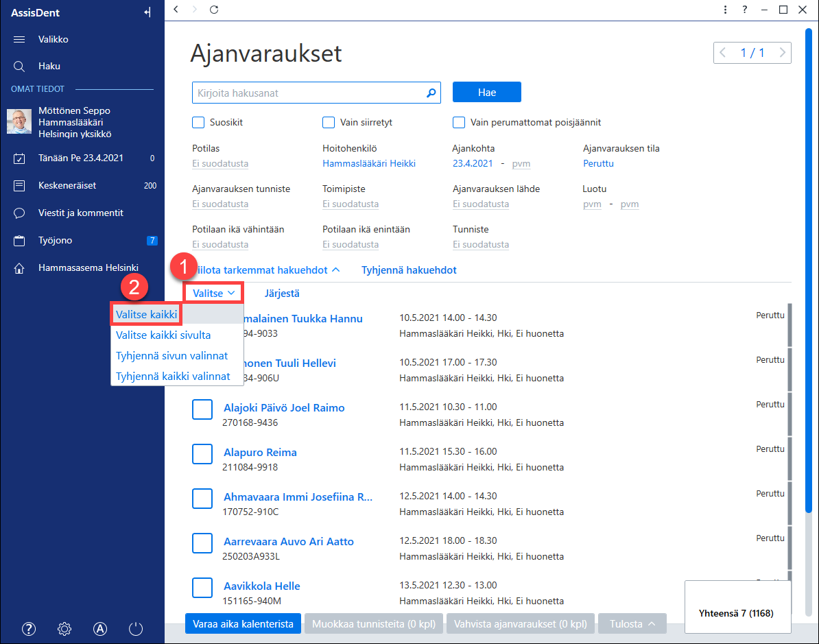
Task: Enable the Suosikit checkbox
Action: point(198,122)
